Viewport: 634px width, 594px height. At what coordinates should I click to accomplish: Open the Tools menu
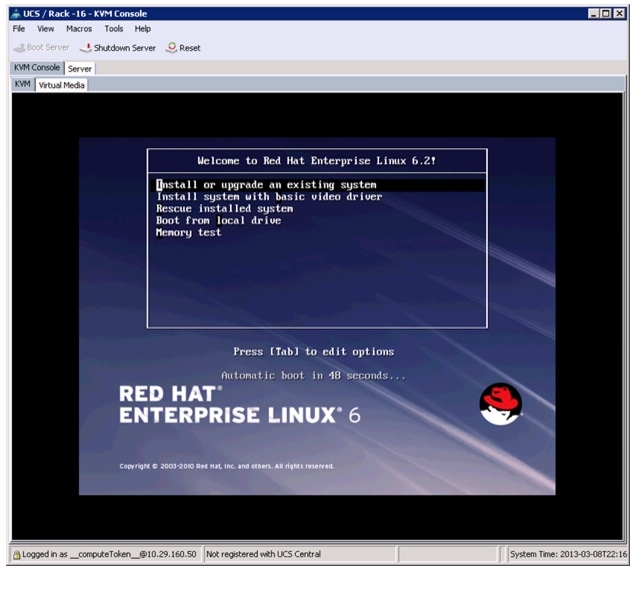coord(114,29)
